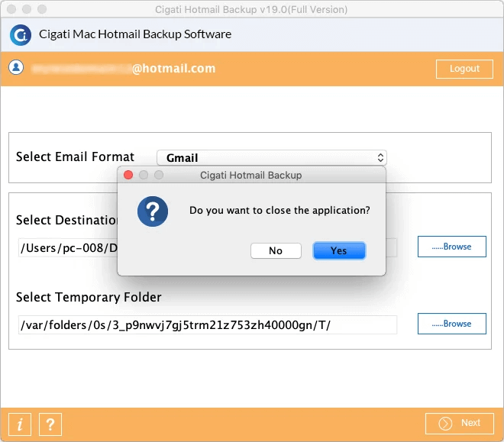Click main window title 'Cigati Hotmail Backup v19.0(Full Version)'
504x442 pixels.
click(251, 10)
